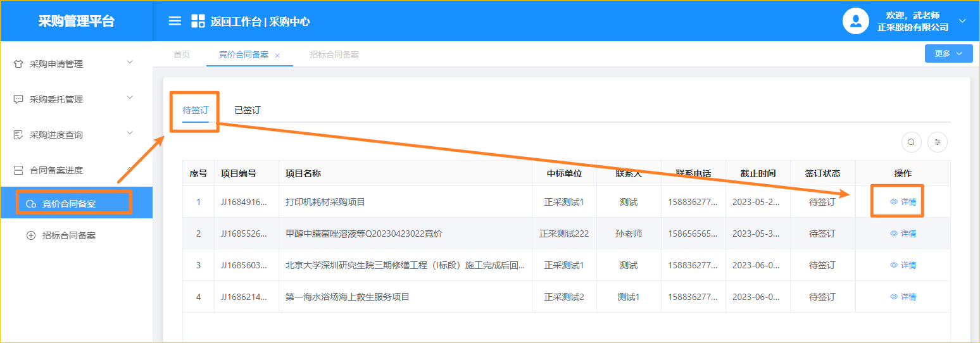Click the 采购申请管理 shirt icon
Image resolution: width=980 pixels, height=343 pixels.
(x=18, y=64)
